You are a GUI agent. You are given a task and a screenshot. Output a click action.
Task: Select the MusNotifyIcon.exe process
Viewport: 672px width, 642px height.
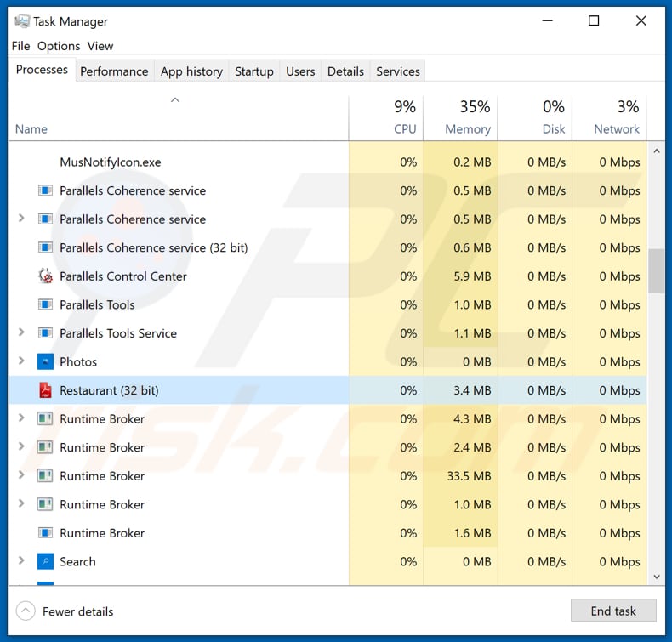(111, 162)
